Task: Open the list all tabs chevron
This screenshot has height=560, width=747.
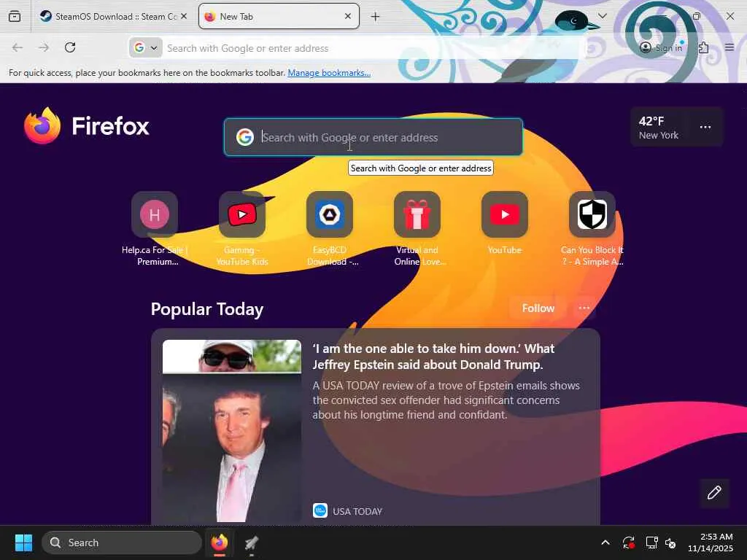Action: [x=602, y=16]
